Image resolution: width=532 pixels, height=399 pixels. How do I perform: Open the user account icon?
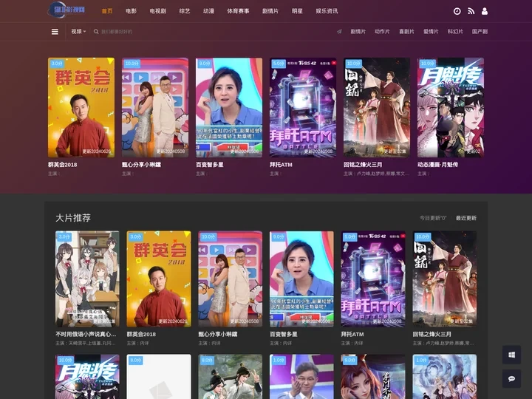(485, 11)
